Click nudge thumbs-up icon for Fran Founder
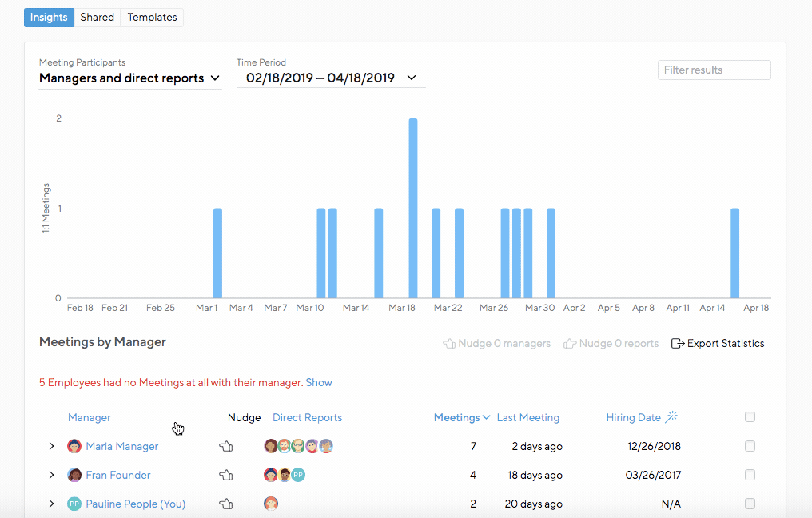The height and width of the screenshot is (518, 812). (225, 476)
